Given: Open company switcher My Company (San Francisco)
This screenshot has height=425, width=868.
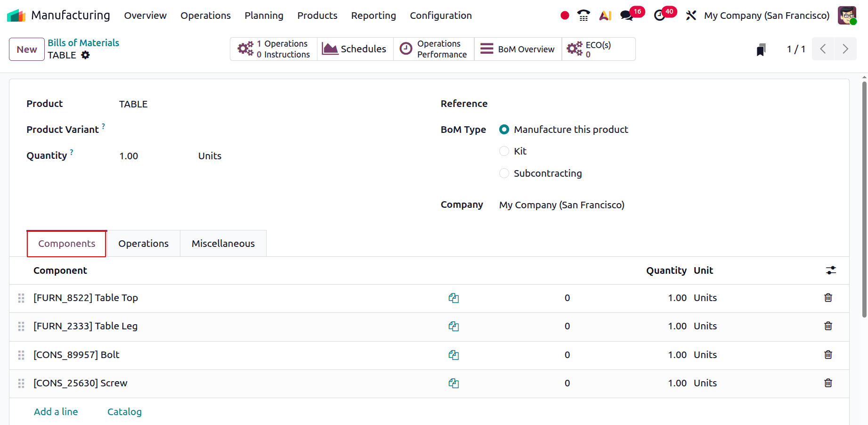Looking at the screenshot, I should (x=767, y=16).
